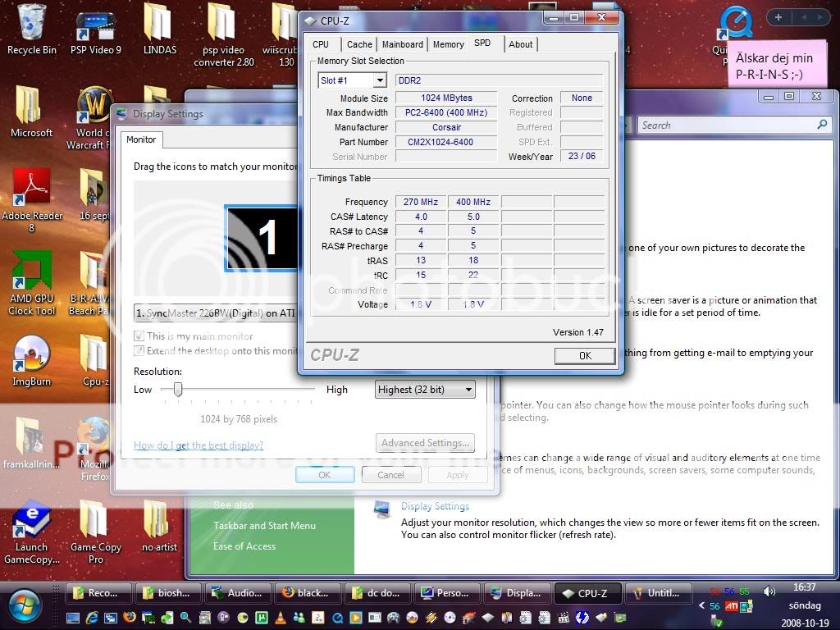Click the Windows Start orb
This screenshot has width=840, height=630.
(25, 605)
